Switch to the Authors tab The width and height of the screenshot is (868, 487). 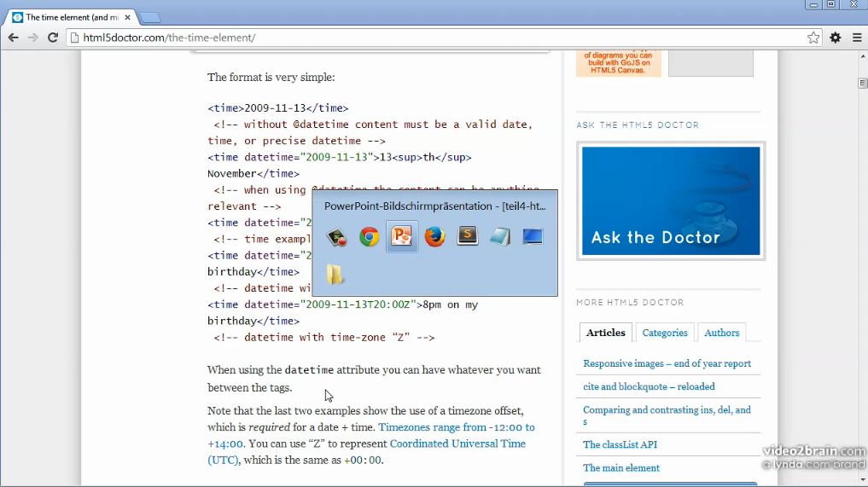pyautogui.click(x=722, y=333)
